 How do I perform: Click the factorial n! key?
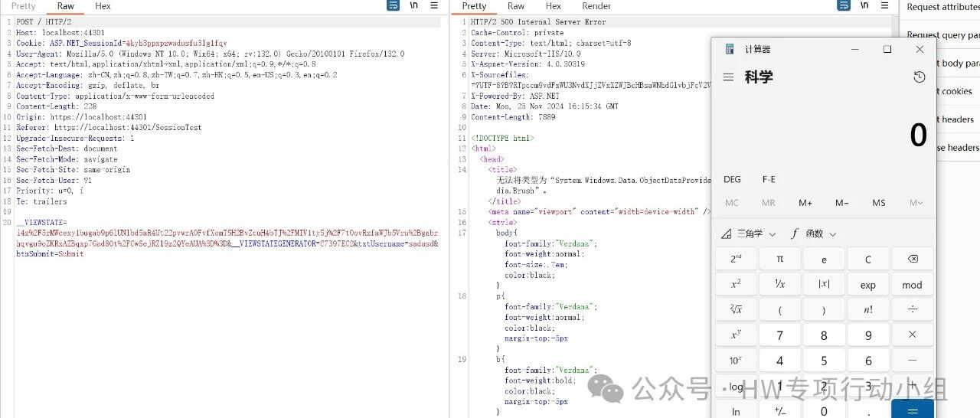click(868, 310)
